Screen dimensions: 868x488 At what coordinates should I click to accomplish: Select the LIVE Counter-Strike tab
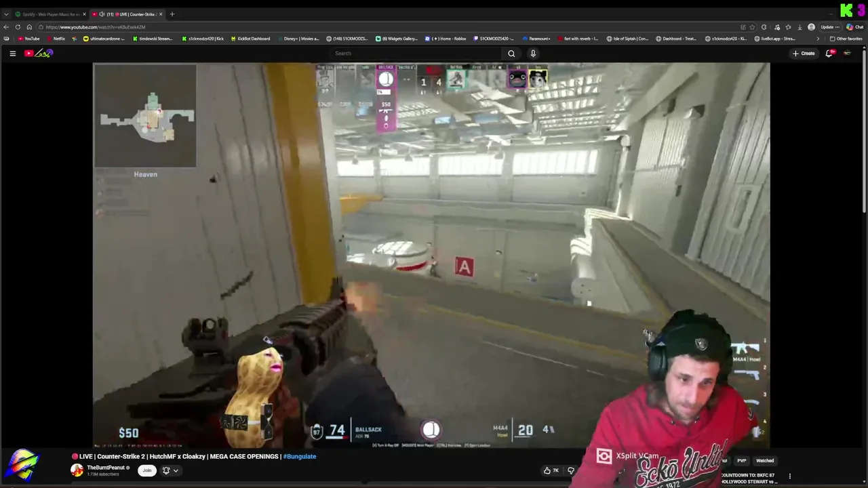[x=127, y=14]
